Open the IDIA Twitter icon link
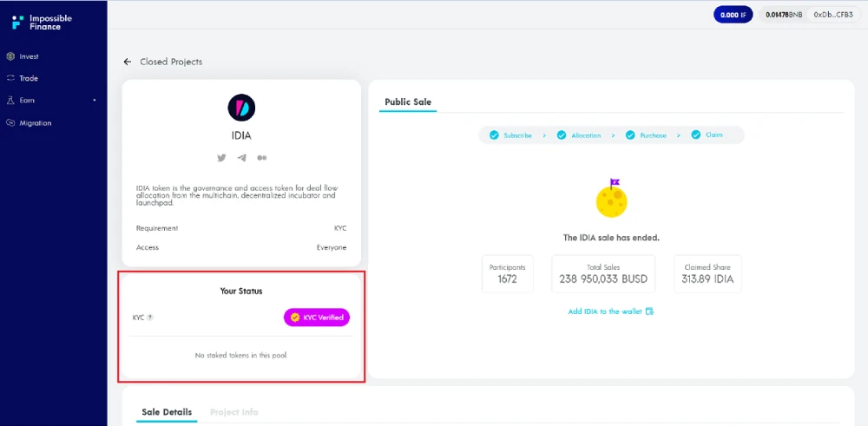The width and height of the screenshot is (868, 426). (221, 158)
